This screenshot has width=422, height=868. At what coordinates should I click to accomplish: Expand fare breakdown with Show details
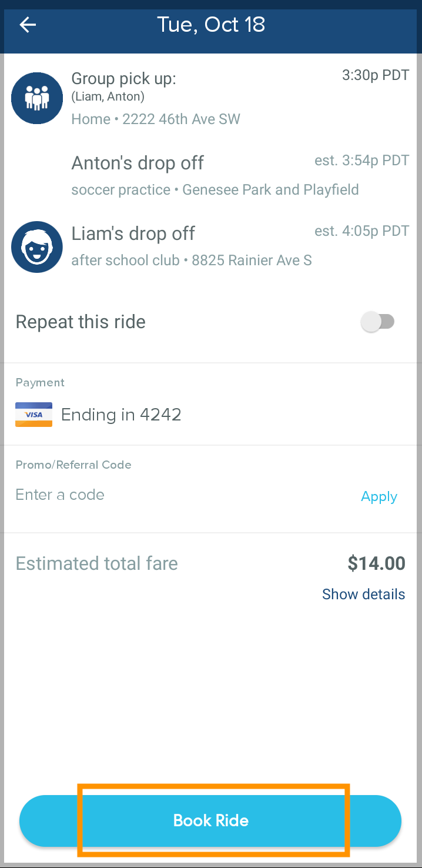(x=363, y=594)
